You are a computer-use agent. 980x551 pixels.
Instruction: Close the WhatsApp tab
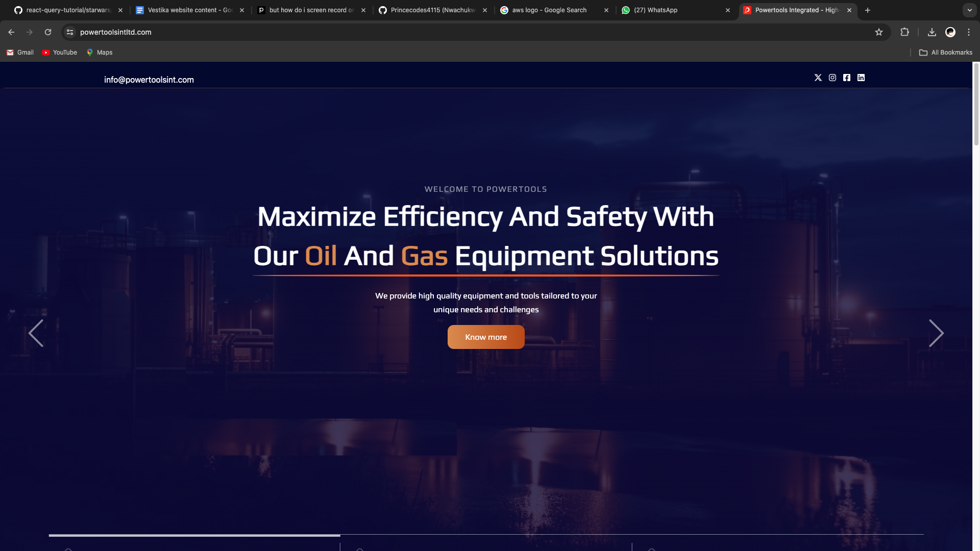click(x=728, y=10)
